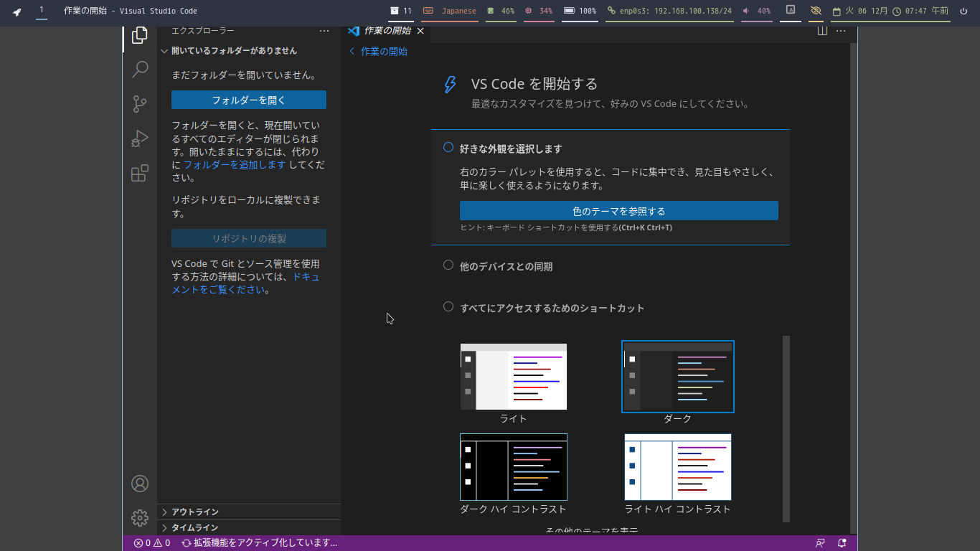Expand the タイムライン section

tap(249, 527)
